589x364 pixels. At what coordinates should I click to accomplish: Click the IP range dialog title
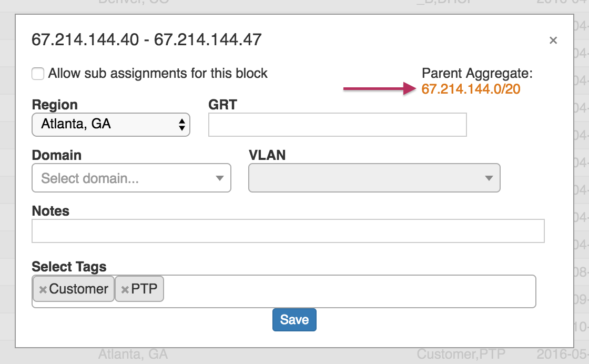coord(147,39)
